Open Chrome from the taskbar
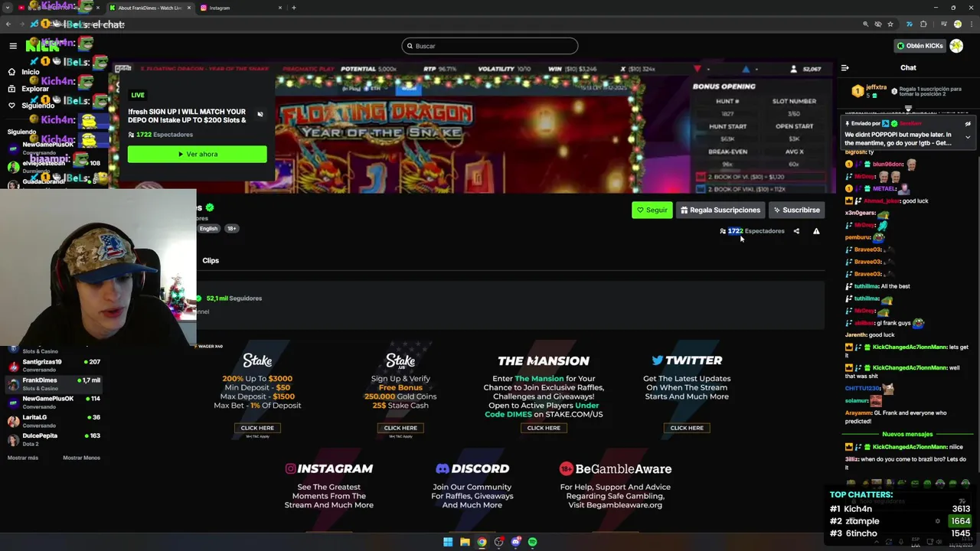The height and width of the screenshot is (551, 980). 482,542
